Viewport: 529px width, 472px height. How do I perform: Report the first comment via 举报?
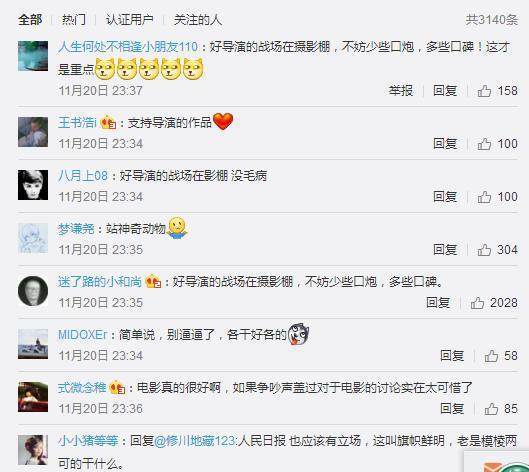tap(401, 91)
